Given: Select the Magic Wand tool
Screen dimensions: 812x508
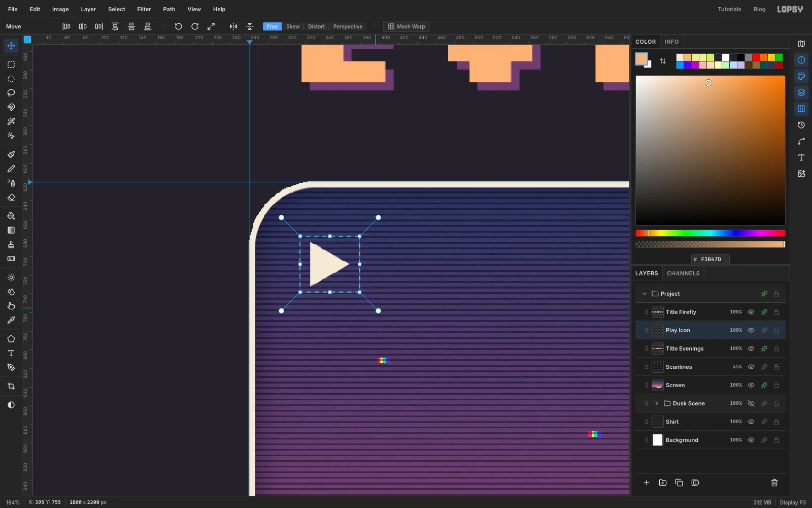Looking at the screenshot, I should coord(11,121).
